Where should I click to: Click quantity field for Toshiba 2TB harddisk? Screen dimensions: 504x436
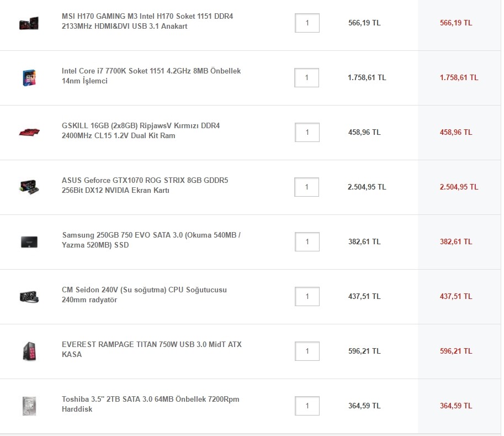(307, 406)
